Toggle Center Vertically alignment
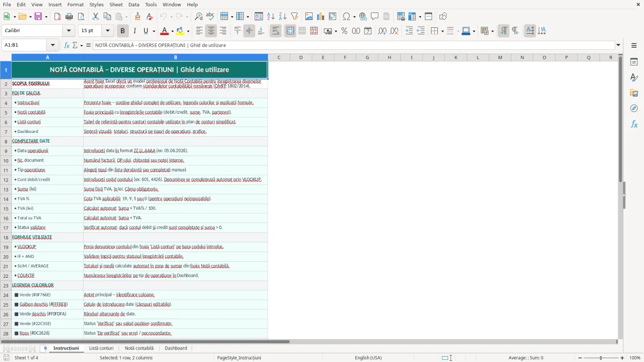 (x=249, y=31)
